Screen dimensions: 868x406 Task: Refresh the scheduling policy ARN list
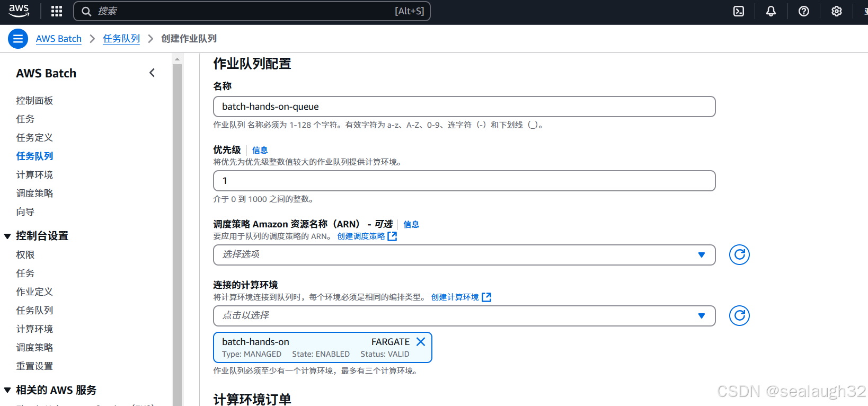739,255
